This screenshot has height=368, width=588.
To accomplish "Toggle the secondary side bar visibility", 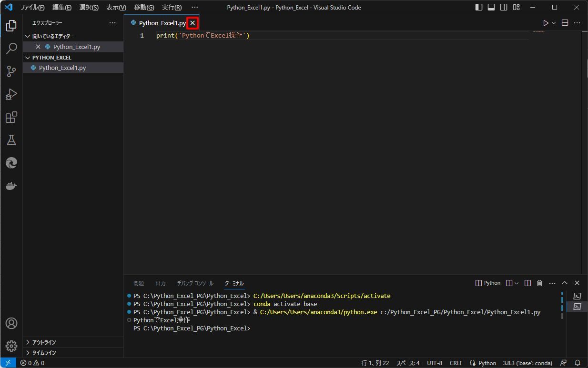I will pyautogui.click(x=504, y=7).
